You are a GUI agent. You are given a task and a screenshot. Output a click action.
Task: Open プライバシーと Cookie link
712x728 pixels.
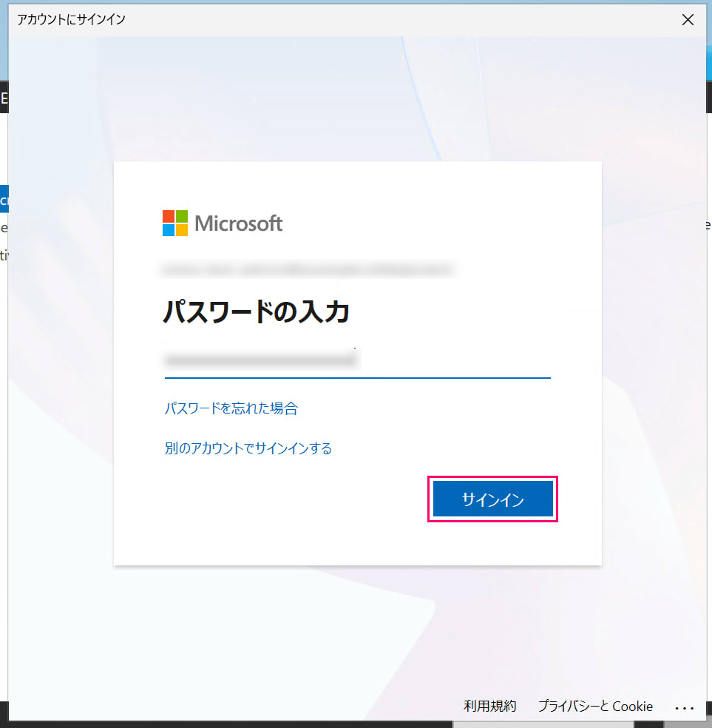pyautogui.click(x=595, y=707)
